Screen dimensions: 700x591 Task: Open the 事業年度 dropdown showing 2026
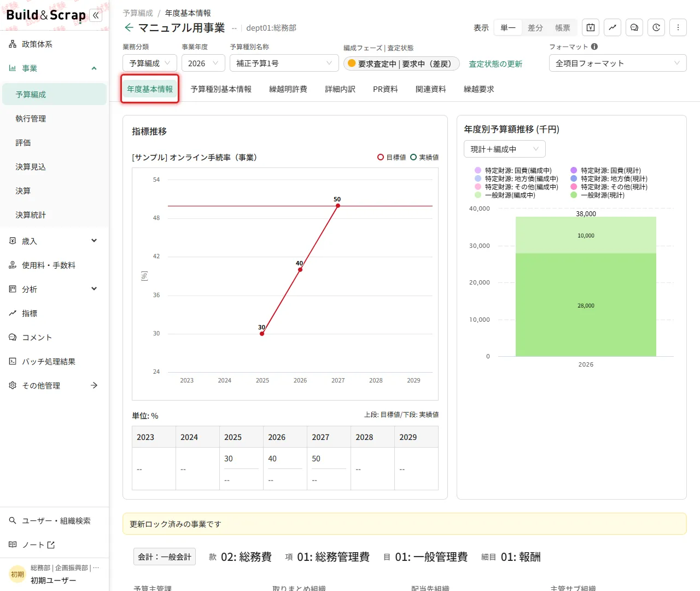pos(203,63)
